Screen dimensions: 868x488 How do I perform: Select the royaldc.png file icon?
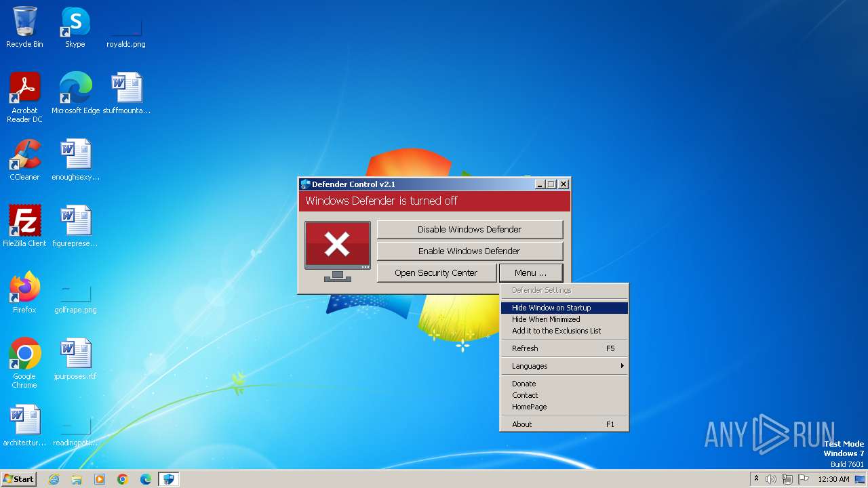126,27
